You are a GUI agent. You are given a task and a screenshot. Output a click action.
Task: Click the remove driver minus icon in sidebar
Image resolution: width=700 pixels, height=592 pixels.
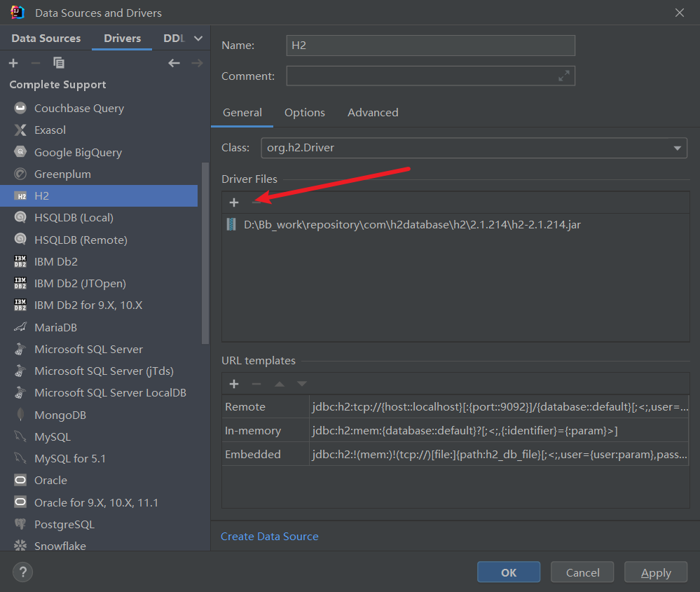click(36, 63)
